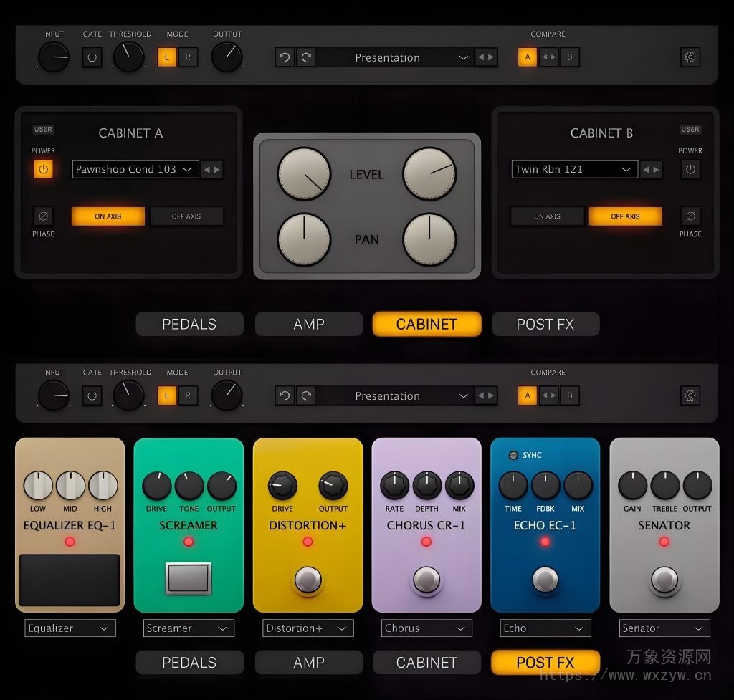734x700 pixels.
Task: Click the redo arrow icon
Action: pyautogui.click(x=303, y=57)
